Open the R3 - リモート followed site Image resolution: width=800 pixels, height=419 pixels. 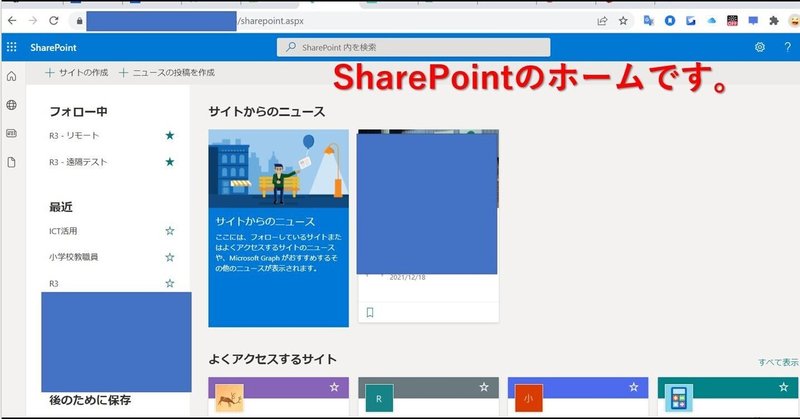click(x=74, y=135)
